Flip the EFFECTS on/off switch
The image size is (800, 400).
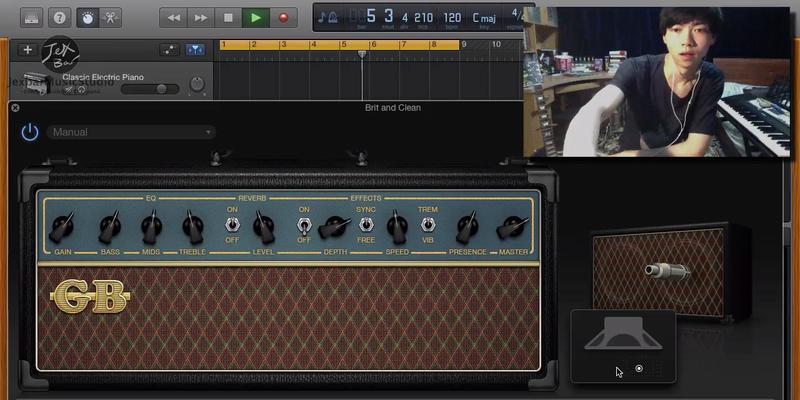pos(304,225)
